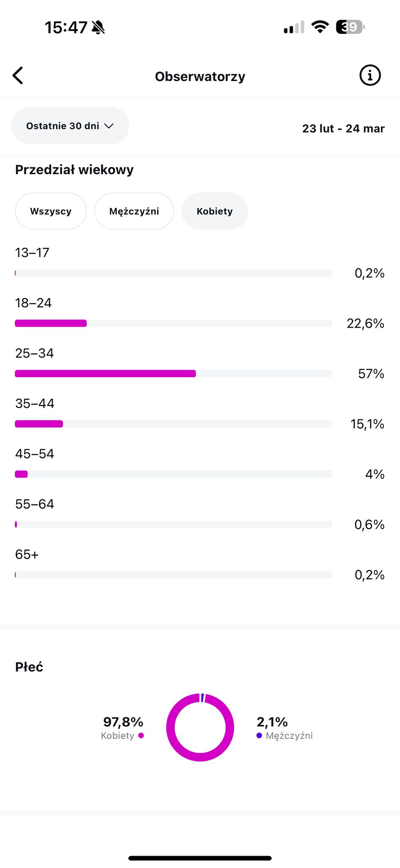Tap the cellular signal bars
Image resolution: width=400 pixels, height=868 pixels.
click(x=294, y=27)
